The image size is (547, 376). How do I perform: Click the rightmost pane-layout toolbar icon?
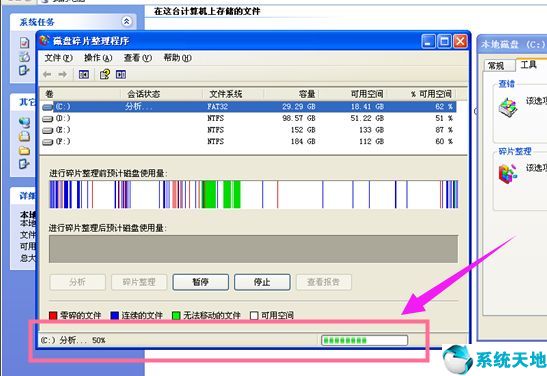click(x=121, y=74)
